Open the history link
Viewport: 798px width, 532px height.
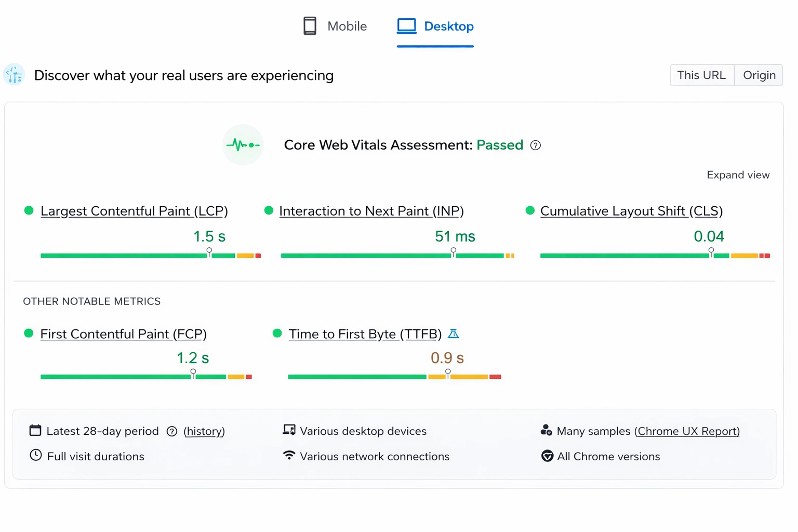204,431
